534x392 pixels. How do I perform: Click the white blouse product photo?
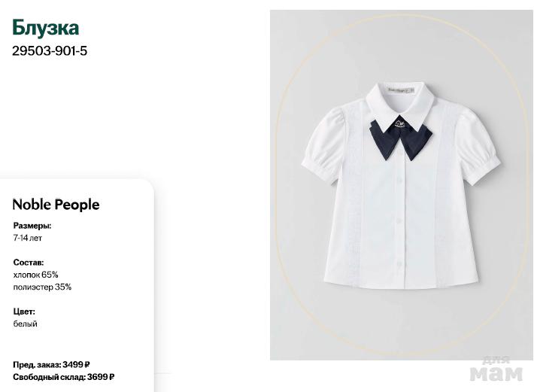point(401,185)
